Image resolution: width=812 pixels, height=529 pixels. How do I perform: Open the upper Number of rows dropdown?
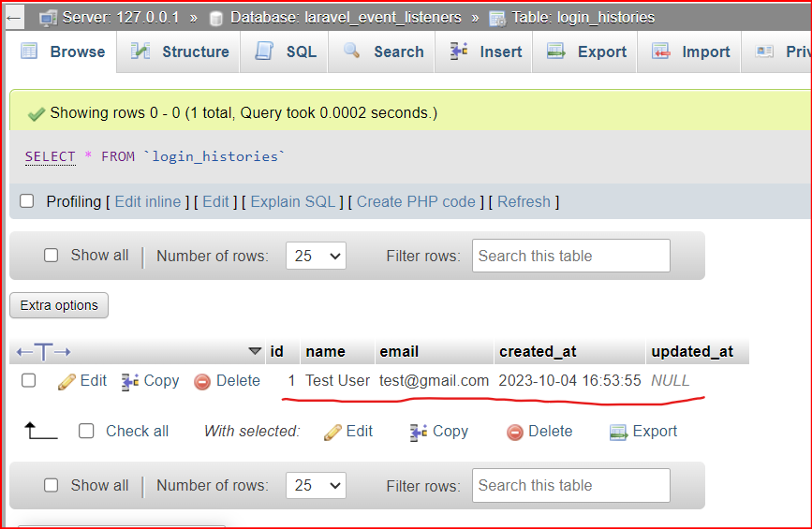coord(316,256)
